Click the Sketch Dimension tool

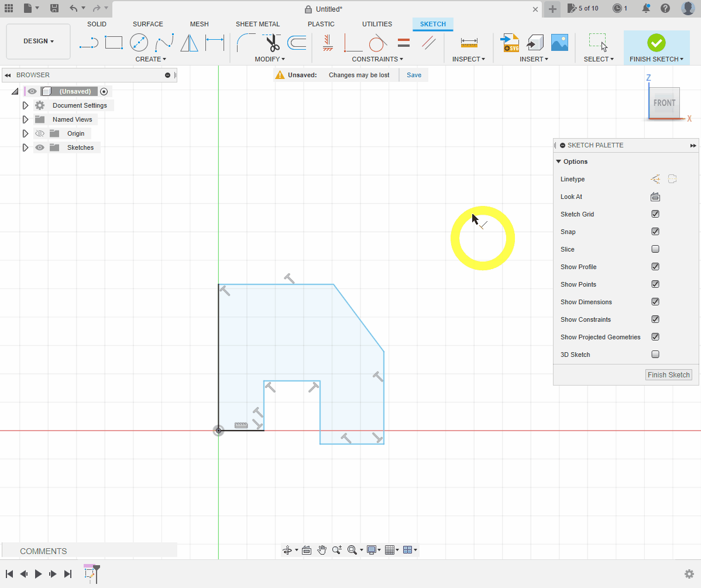coord(215,43)
